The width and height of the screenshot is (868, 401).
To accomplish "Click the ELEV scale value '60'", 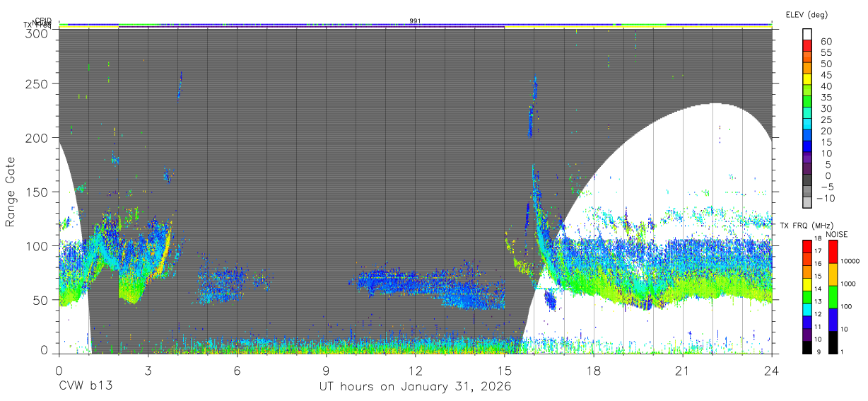I will 826,41.
